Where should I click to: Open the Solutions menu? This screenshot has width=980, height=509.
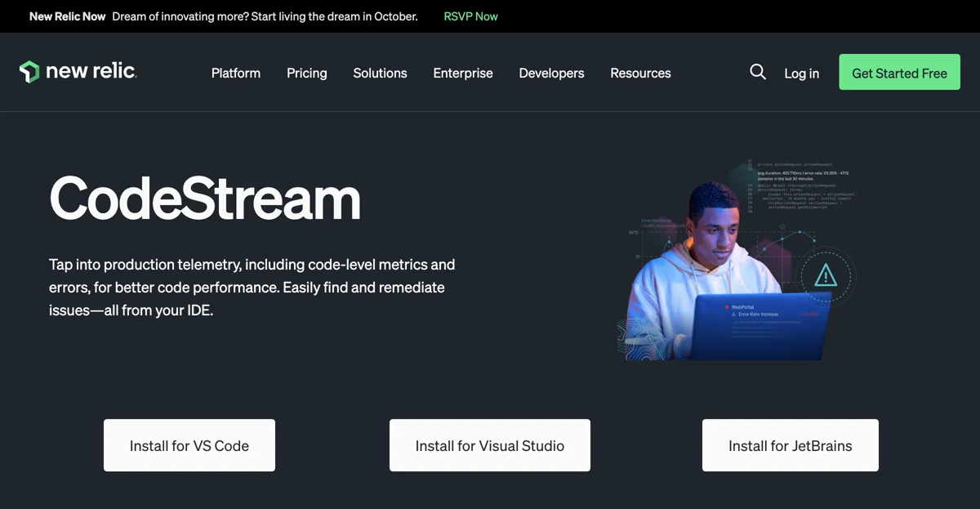pyautogui.click(x=380, y=74)
